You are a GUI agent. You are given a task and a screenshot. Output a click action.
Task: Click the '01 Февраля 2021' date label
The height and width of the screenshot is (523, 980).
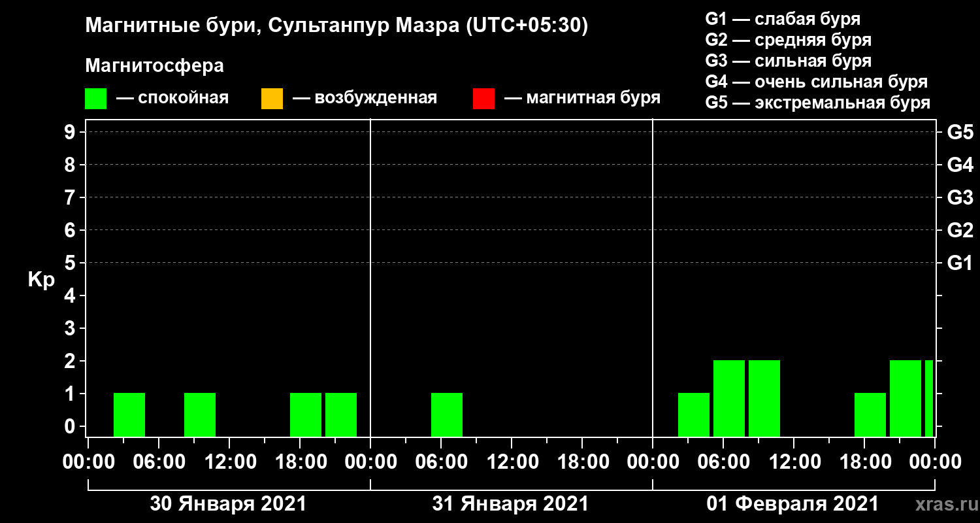792,504
